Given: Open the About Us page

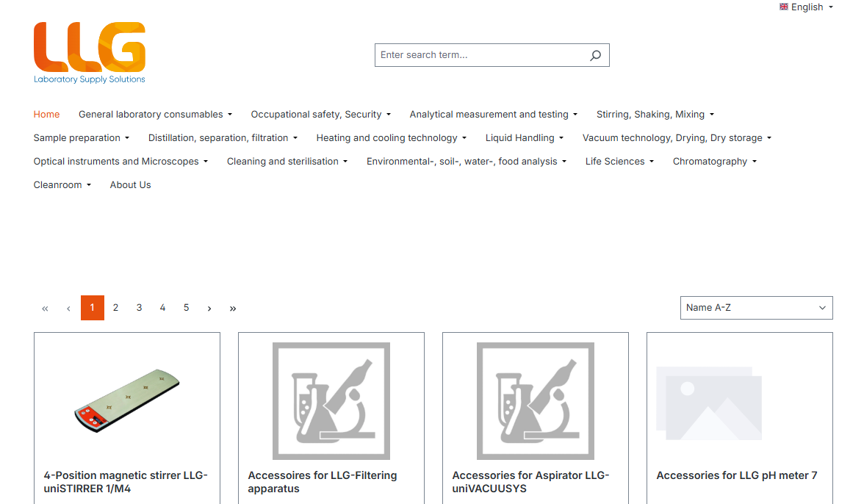Looking at the screenshot, I should point(130,185).
